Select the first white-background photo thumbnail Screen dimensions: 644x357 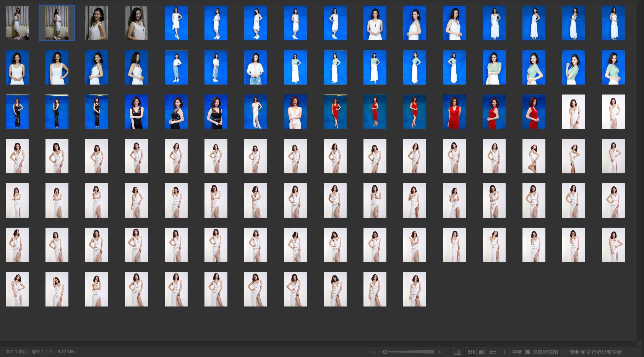point(574,112)
